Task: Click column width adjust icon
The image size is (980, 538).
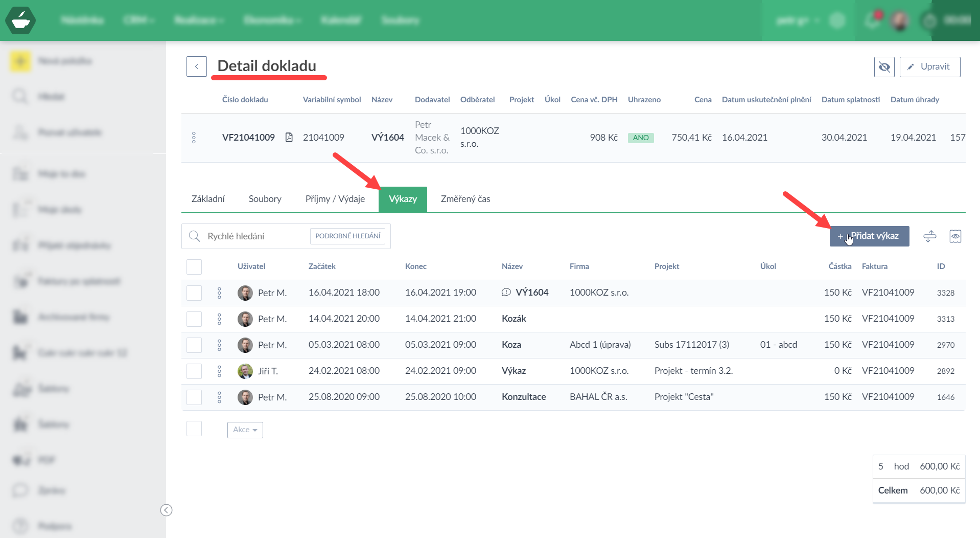Action: tap(929, 236)
